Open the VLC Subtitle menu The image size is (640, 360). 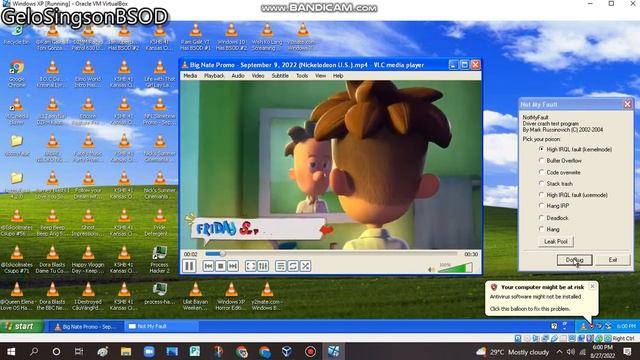tap(280, 76)
